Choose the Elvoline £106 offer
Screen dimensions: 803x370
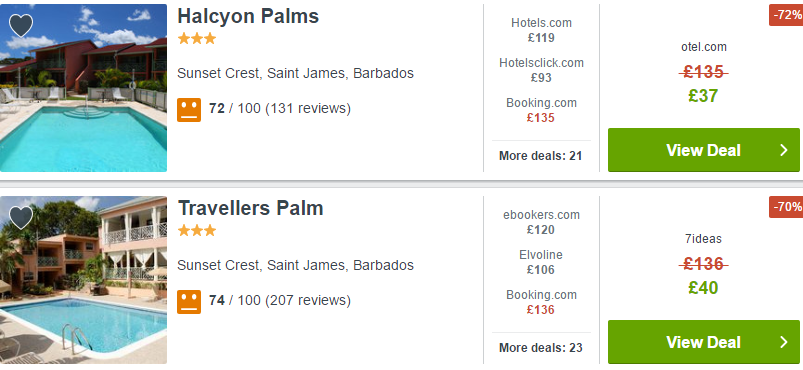tap(541, 262)
